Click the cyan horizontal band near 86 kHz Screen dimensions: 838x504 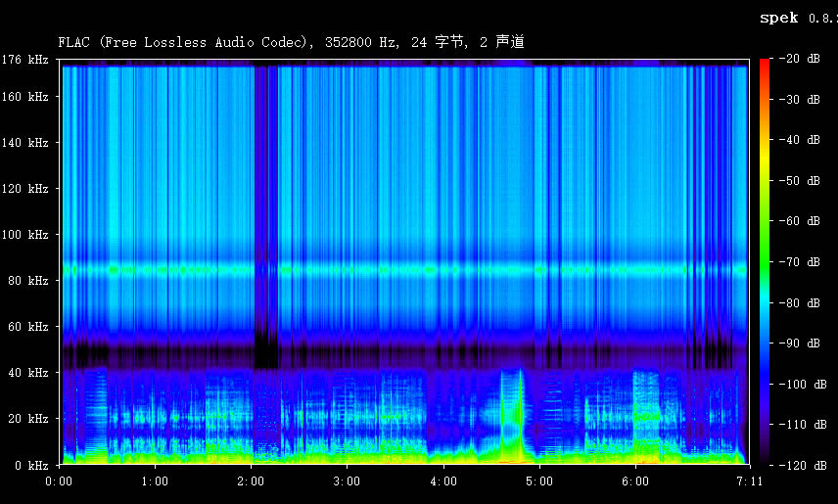click(392, 268)
